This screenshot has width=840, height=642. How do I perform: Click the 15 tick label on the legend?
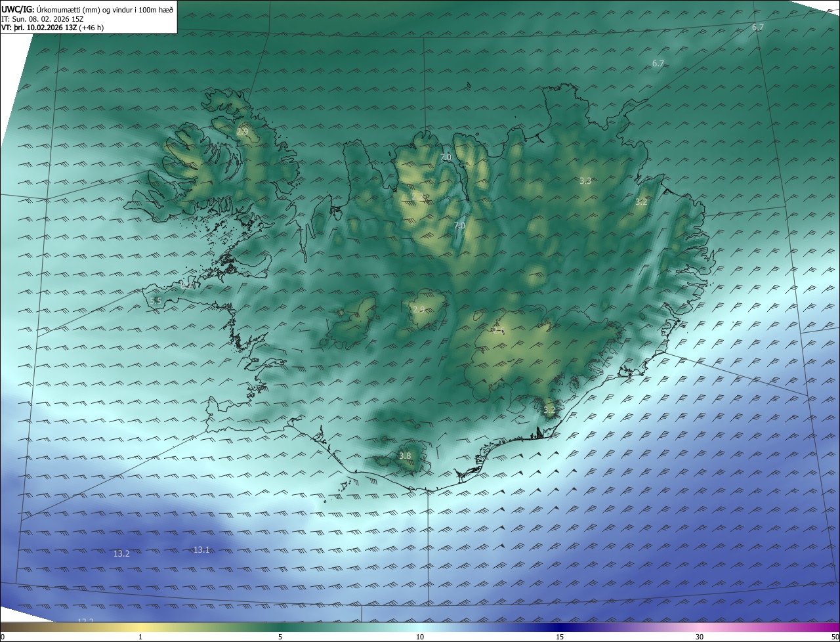click(560, 637)
